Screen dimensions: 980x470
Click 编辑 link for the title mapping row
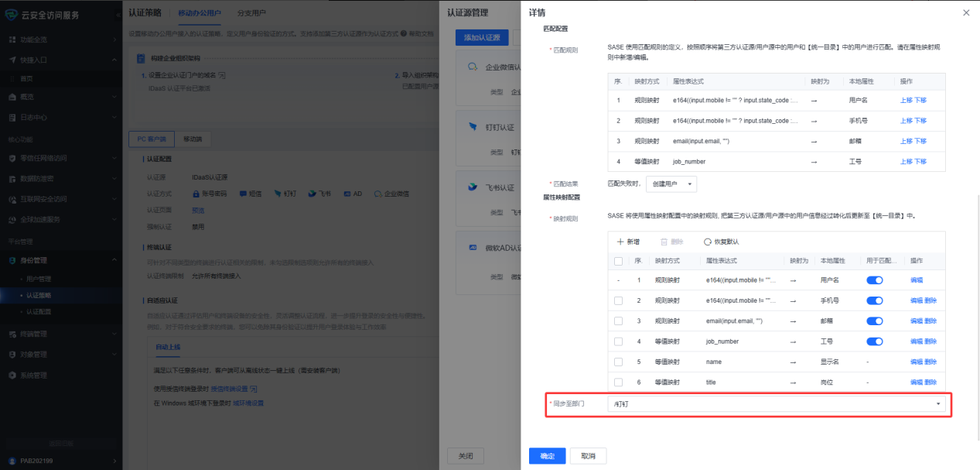[916, 382]
